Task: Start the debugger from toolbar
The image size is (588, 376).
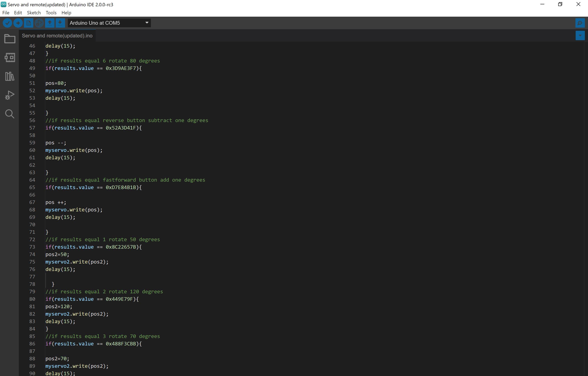Action: click(39, 23)
